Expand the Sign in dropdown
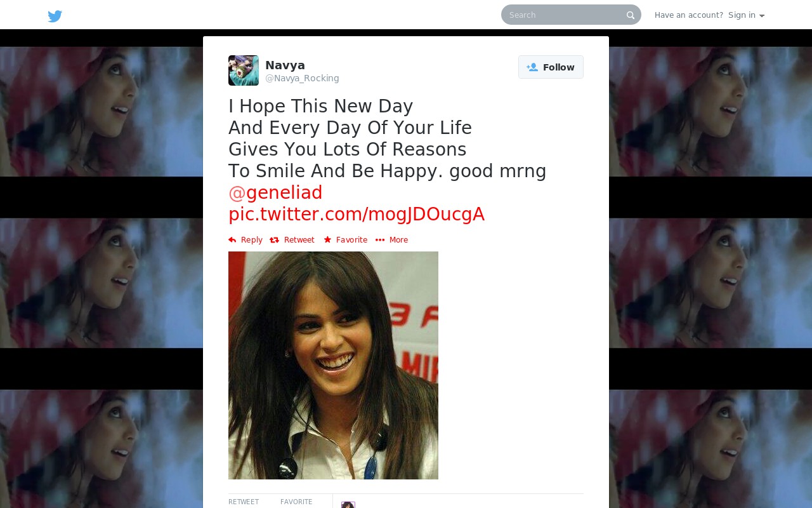The image size is (812, 508). click(x=746, y=15)
